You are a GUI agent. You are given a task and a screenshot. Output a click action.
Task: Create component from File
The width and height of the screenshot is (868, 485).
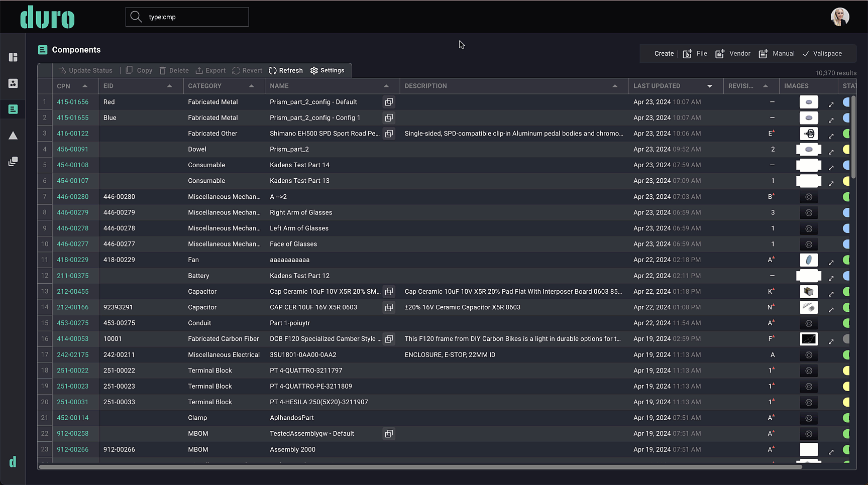(x=695, y=54)
